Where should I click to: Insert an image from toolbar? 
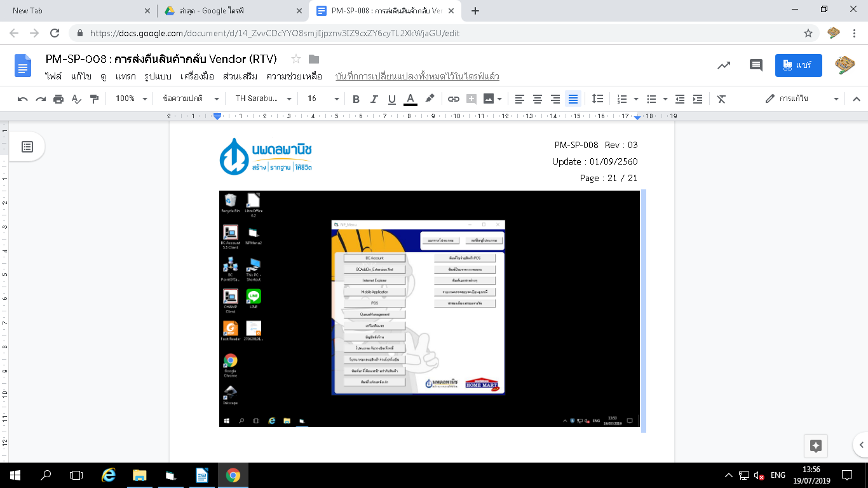tap(489, 99)
